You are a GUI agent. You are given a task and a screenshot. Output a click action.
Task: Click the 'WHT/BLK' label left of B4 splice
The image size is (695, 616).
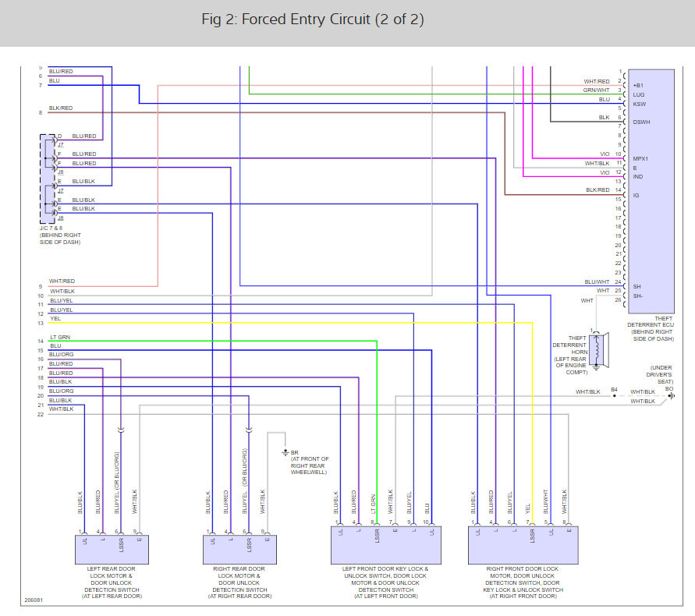[x=587, y=391]
